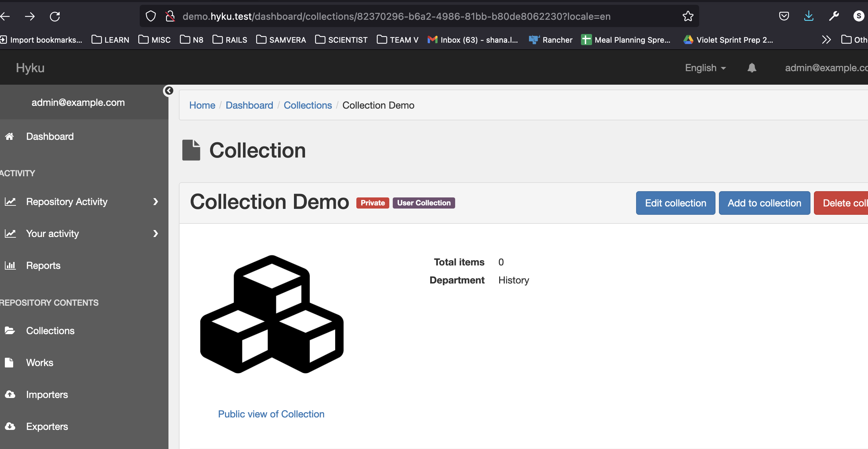The image size is (868, 449).
Task: Expand the Repository Activity chevron
Action: [x=156, y=202]
